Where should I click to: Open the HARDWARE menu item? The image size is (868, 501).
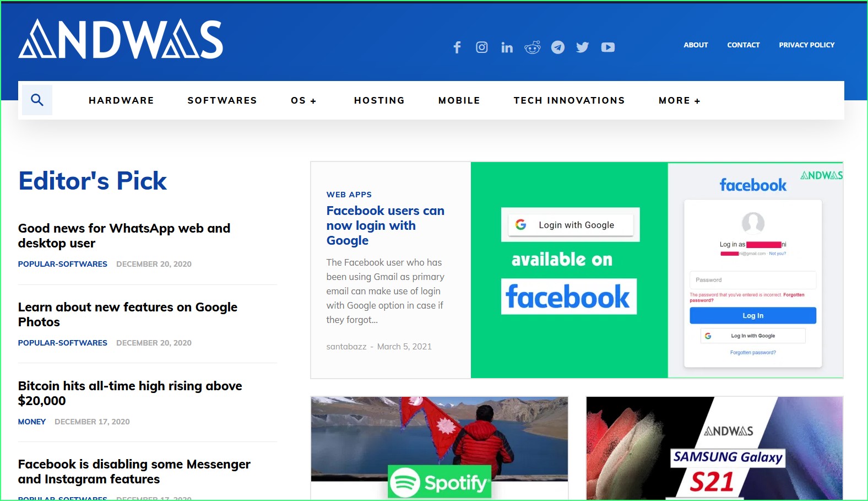[x=121, y=100]
